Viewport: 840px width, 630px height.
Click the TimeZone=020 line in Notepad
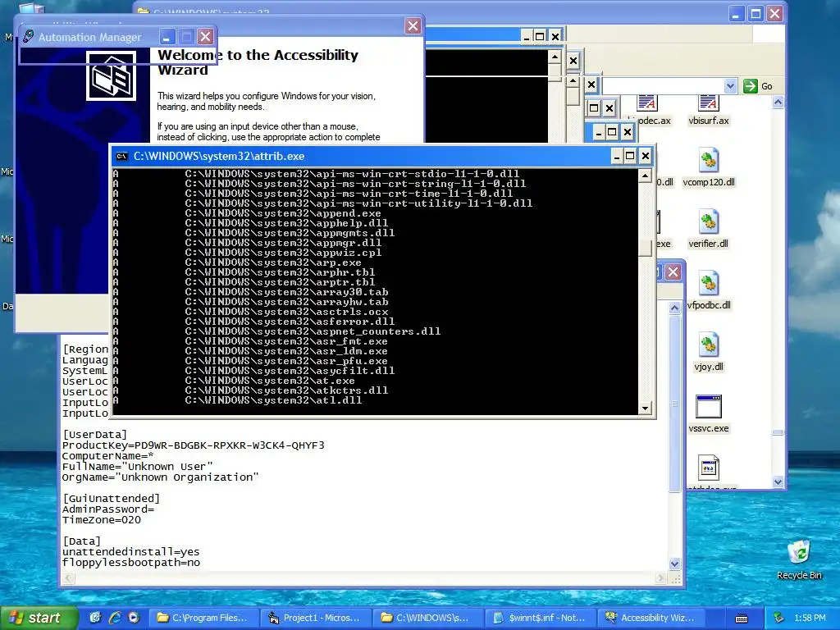click(101, 520)
